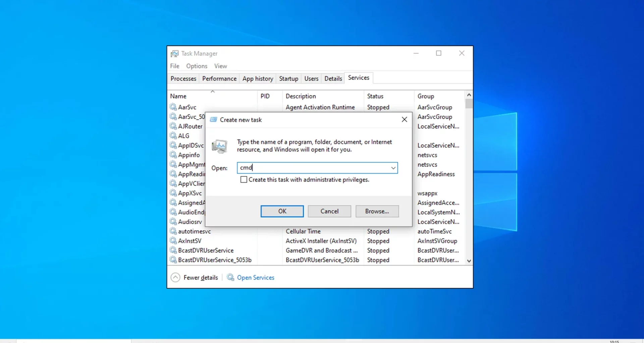
Task: Sort by the Status column header
Action: pos(389,96)
